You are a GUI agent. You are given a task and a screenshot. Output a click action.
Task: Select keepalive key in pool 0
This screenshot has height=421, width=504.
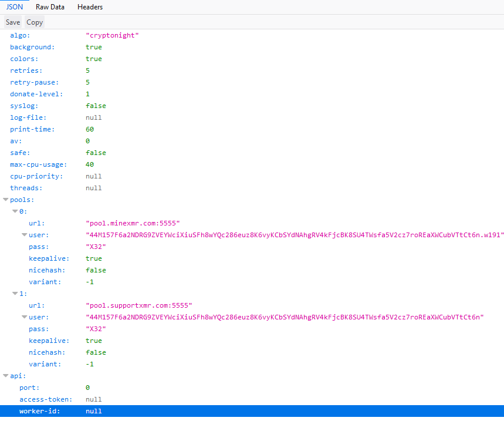pos(49,258)
